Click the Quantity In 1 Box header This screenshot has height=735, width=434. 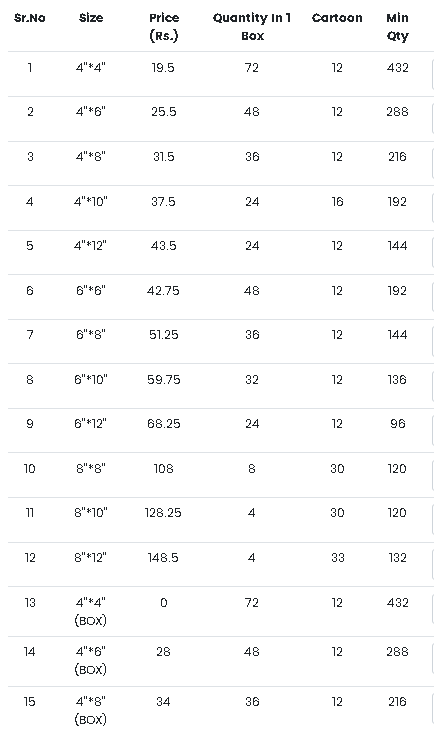point(252,27)
